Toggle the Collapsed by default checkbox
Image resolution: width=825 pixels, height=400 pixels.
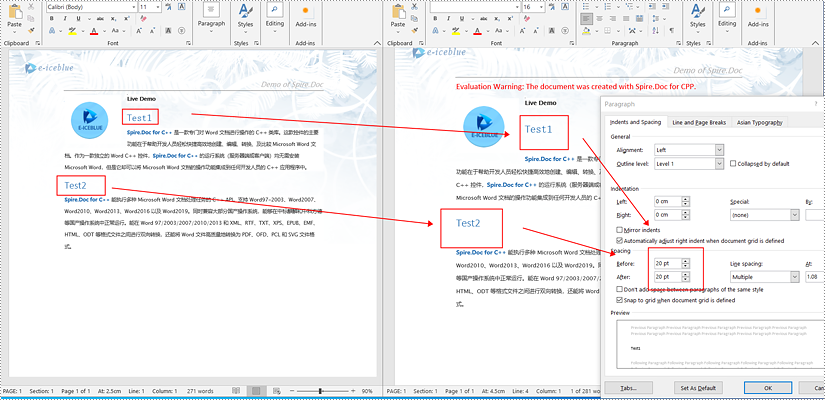pos(733,164)
